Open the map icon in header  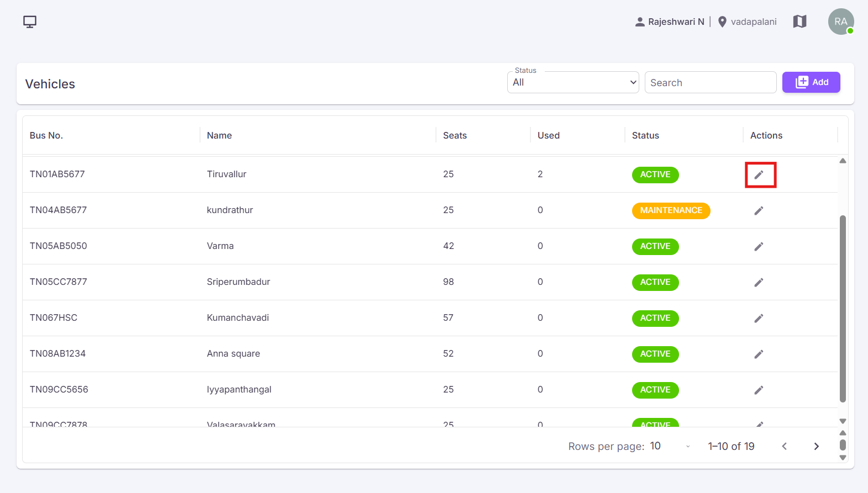[x=799, y=22]
